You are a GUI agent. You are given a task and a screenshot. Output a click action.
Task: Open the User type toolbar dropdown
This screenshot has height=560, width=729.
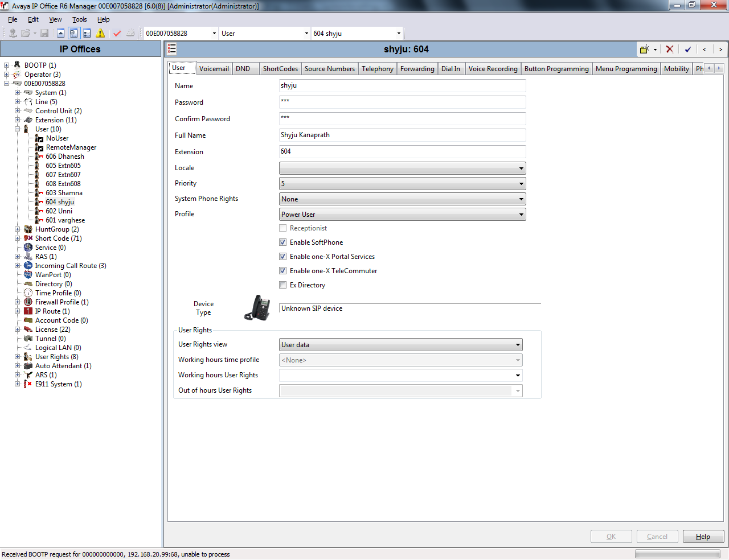[x=306, y=34]
